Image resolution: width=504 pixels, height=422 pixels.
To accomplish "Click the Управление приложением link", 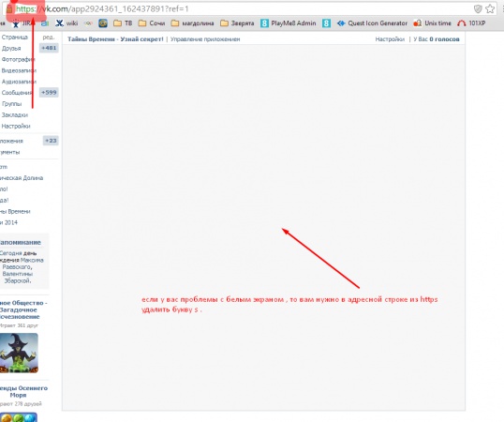I will click(x=205, y=39).
